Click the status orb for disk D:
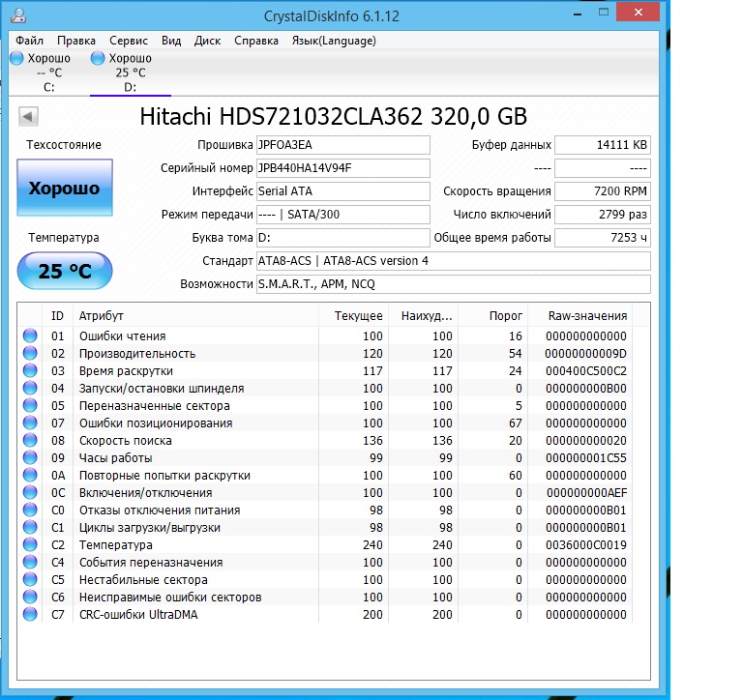 [x=98, y=58]
